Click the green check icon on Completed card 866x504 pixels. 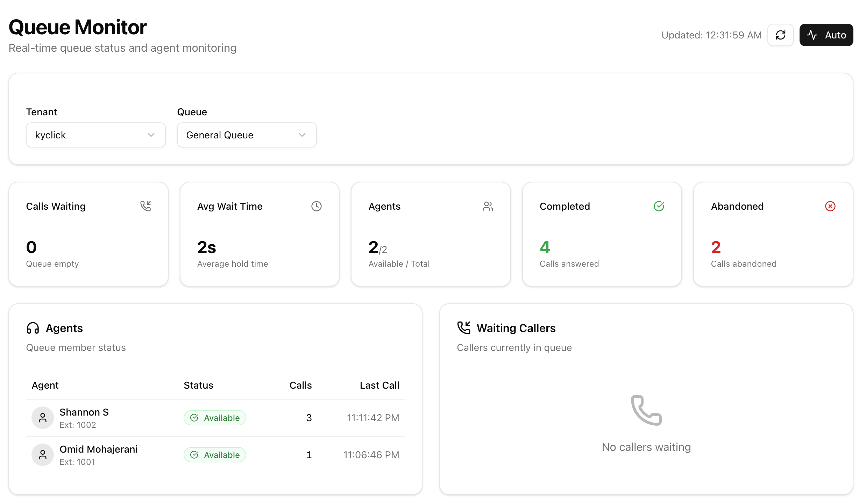coord(659,206)
